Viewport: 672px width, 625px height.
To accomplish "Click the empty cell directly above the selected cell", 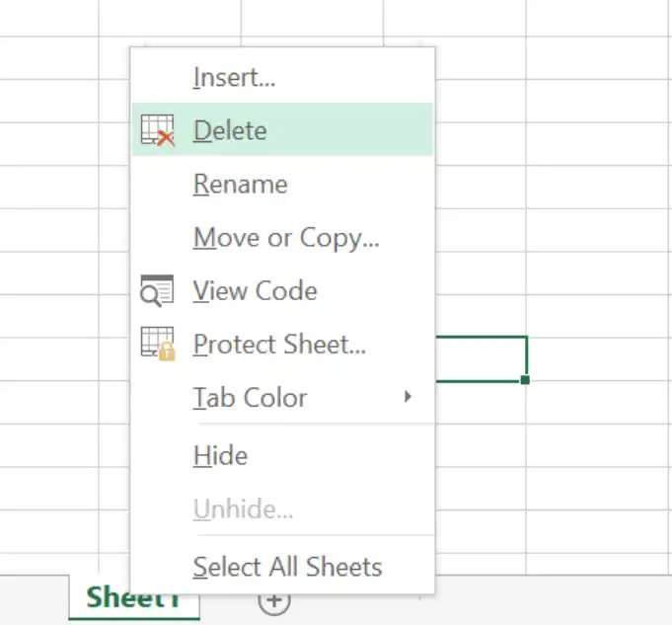I will pos(481,316).
